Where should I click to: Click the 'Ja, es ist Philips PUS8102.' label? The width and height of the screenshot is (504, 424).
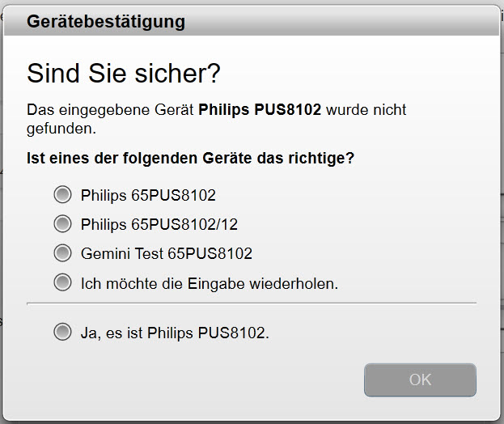(175, 333)
